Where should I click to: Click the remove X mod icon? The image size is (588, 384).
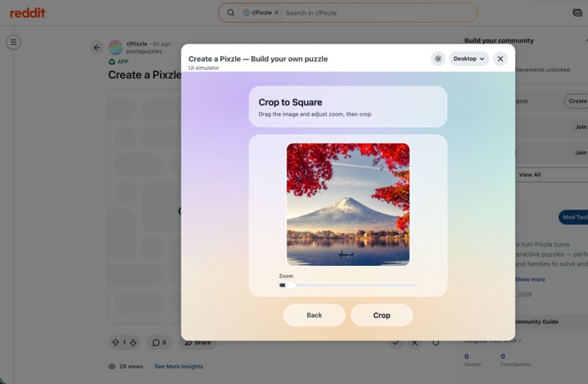click(x=414, y=342)
